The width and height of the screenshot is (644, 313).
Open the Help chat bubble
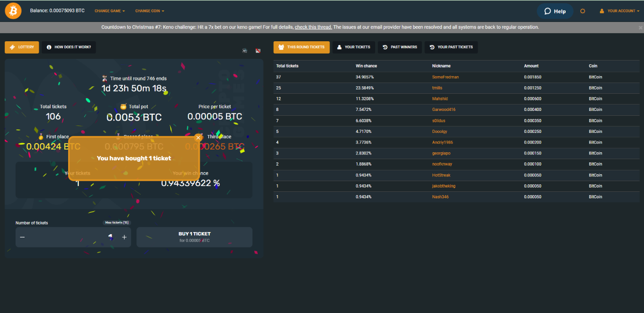click(x=555, y=11)
